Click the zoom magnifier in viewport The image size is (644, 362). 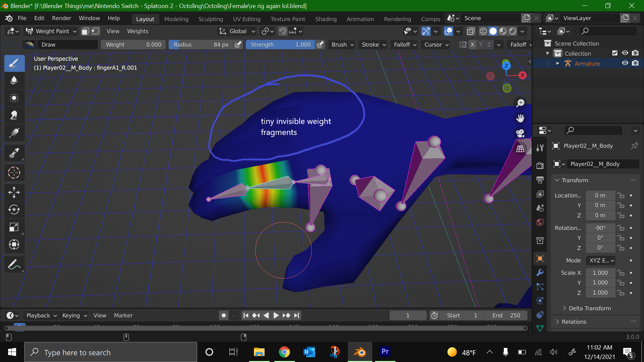tap(520, 103)
